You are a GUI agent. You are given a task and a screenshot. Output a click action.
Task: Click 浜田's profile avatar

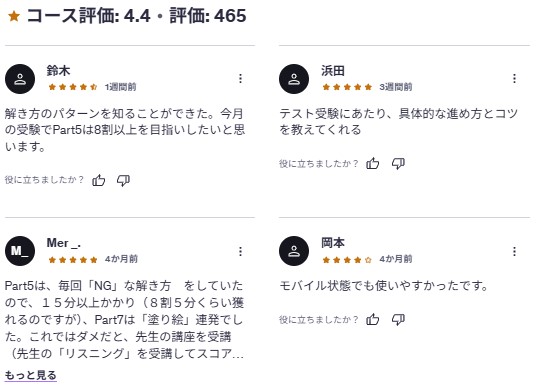click(294, 79)
